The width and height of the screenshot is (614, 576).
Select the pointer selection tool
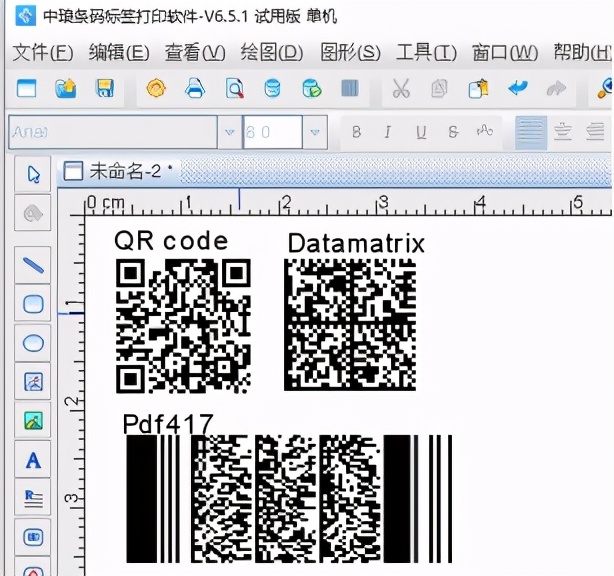(x=33, y=174)
